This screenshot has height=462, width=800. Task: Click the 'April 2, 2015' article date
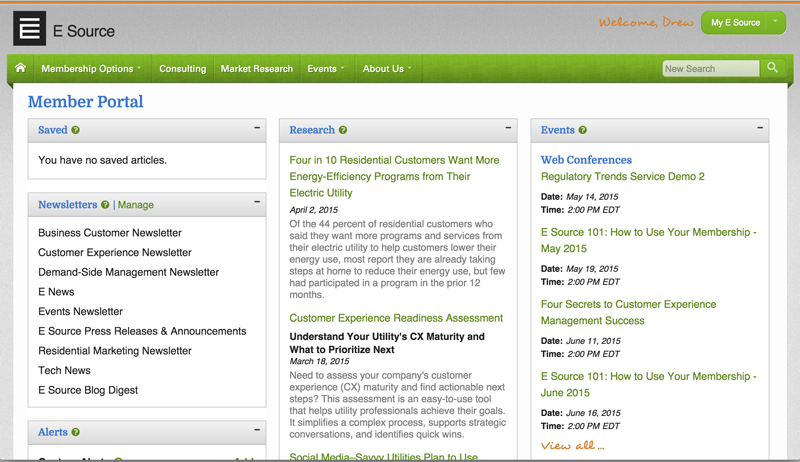point(314,210)
